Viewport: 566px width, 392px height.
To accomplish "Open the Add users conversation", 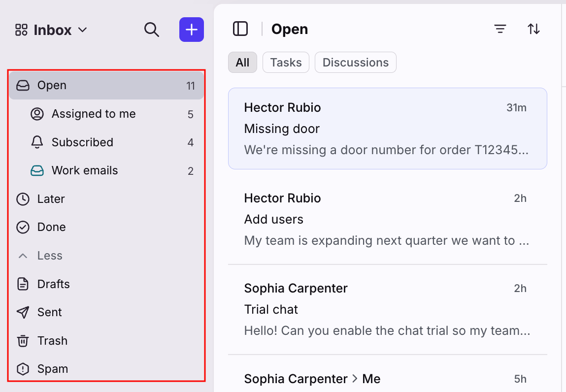I will tap(388, 219).
